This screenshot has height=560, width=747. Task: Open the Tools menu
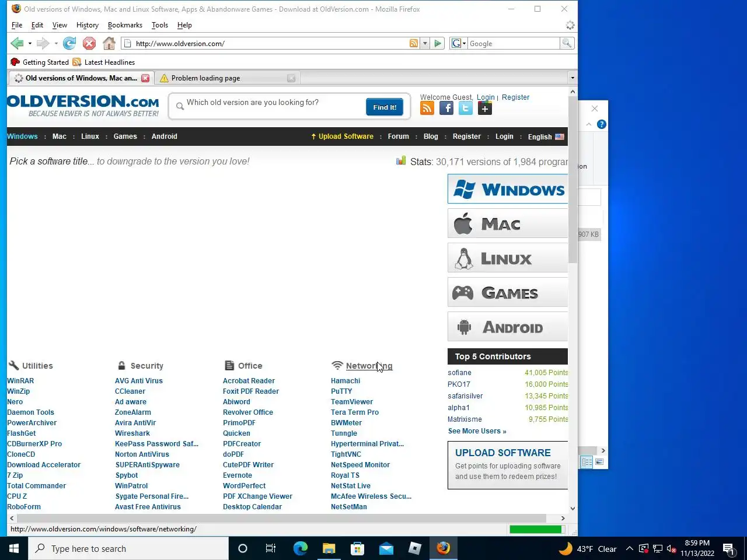160,25
